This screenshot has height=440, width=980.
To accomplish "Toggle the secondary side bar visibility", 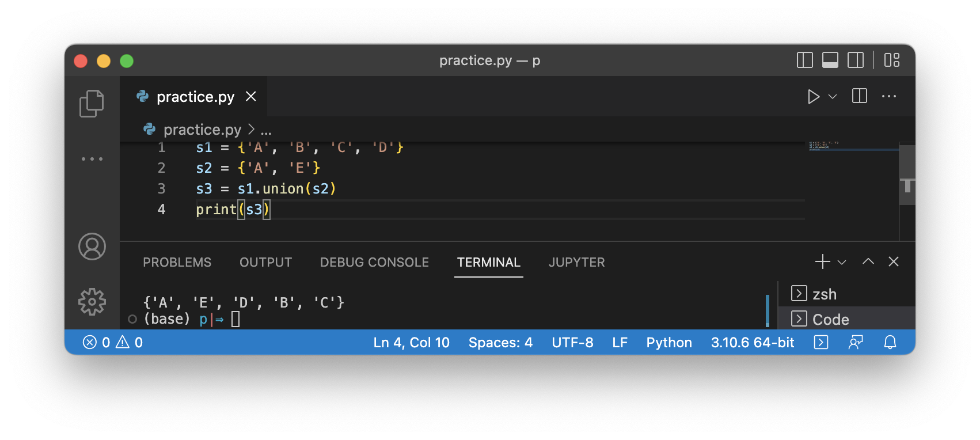I will [856, 60].
